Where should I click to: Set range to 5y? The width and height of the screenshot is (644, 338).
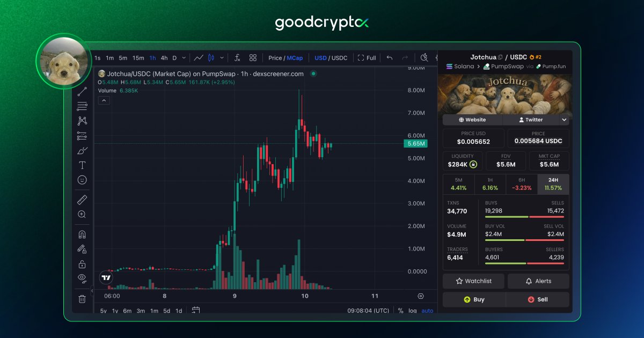point(103,311)
